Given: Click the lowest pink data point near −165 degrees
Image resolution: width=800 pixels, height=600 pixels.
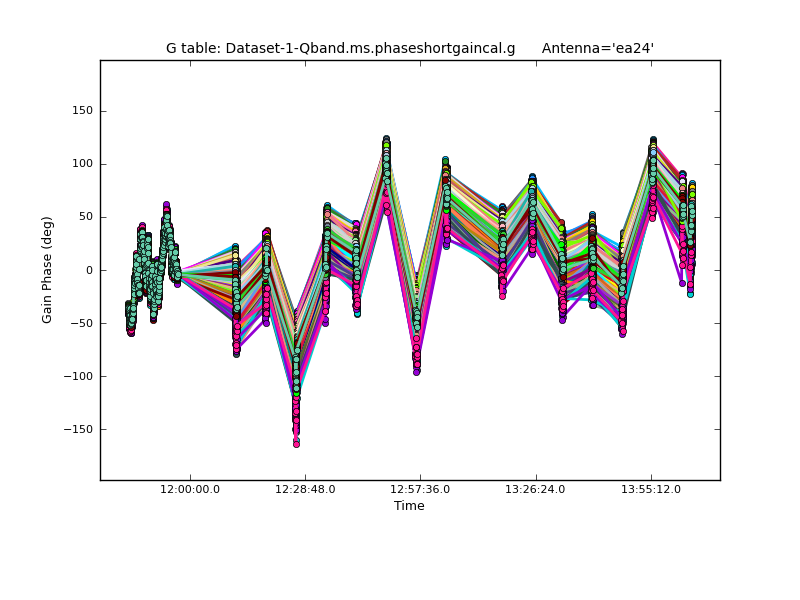Looking at the screenshot, I should [x=296, y=443].
